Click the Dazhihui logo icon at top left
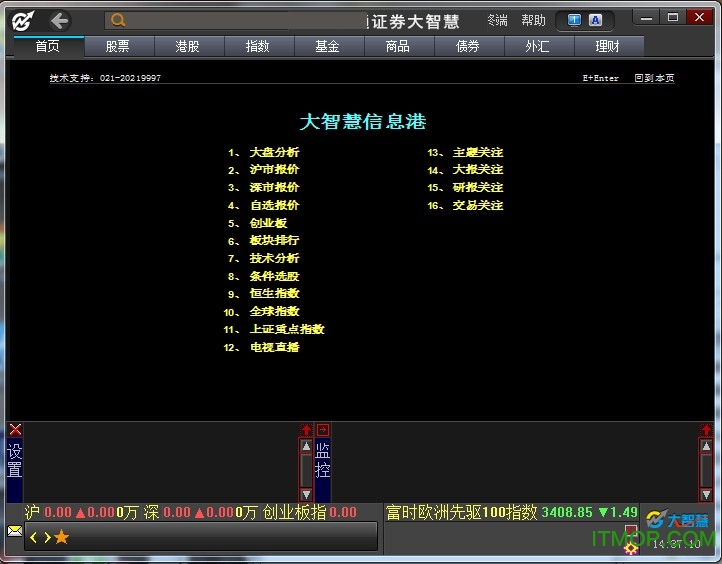This screenshot has width=722, height=564. pos(23,21)
